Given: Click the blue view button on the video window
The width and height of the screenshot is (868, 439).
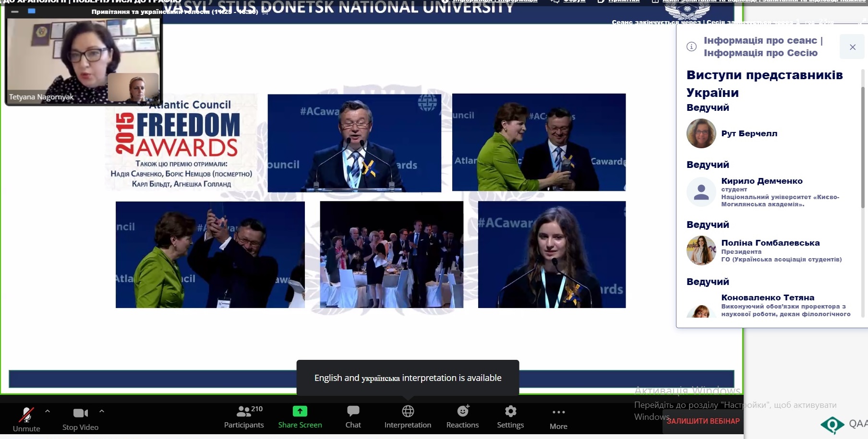Looking at the screenshot, I should [x=32, y=11].
